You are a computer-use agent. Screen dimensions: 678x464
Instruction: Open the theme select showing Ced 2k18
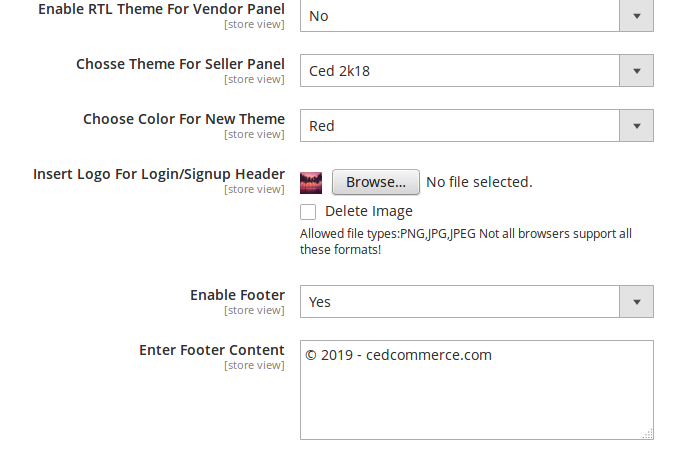click(459, 71)
